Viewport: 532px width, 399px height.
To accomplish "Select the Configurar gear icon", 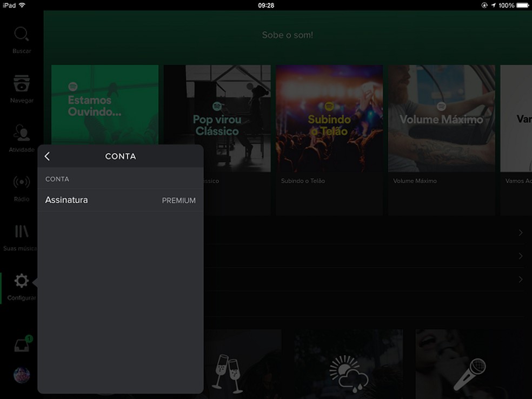I will (x=22, y=281).
